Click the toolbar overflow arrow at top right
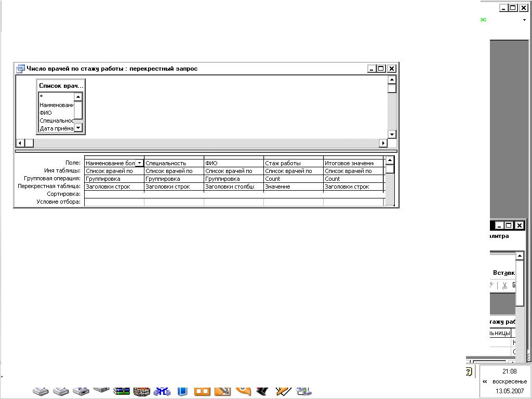 (524, 20)
